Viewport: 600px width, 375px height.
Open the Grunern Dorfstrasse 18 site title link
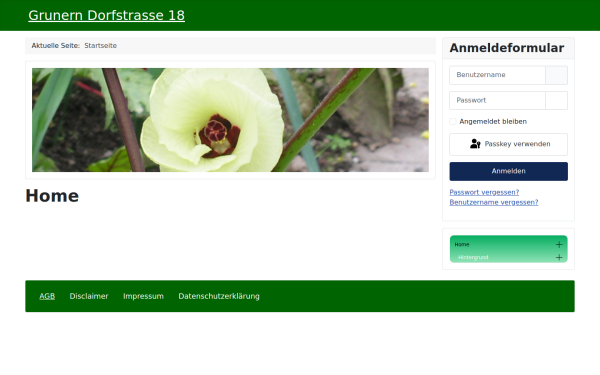pos(106,15)
